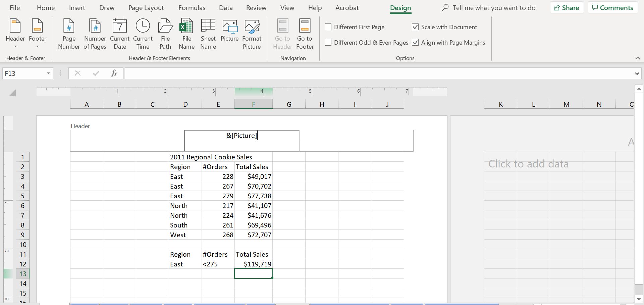
Task: Click the Name Box showing F13
Action: pos(23,73)
